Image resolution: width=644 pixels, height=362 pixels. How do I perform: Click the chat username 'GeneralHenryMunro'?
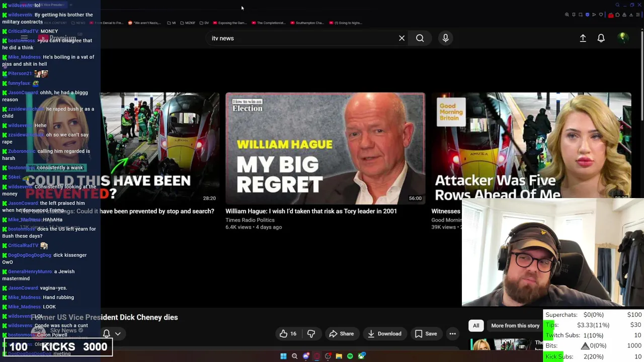click(30, 272)
